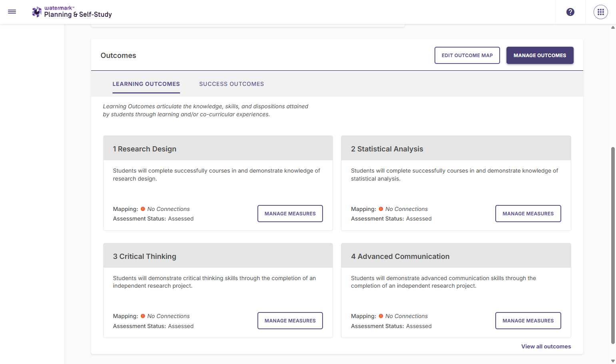Viewport: 616px width, 364px height.
Task: Click the warning icon for Research Design mapping
Action: [x=143, y=209]
